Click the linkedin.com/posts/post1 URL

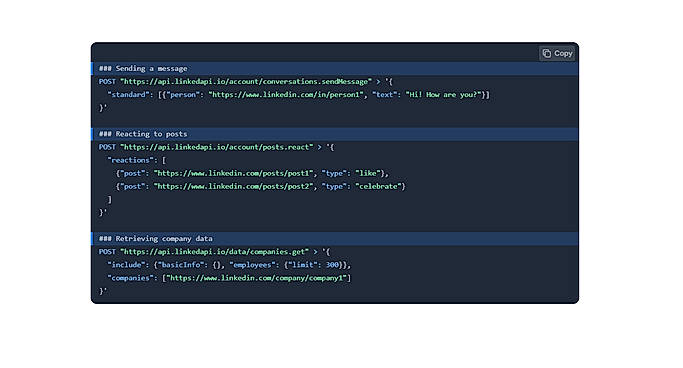[x=233, y=173]
